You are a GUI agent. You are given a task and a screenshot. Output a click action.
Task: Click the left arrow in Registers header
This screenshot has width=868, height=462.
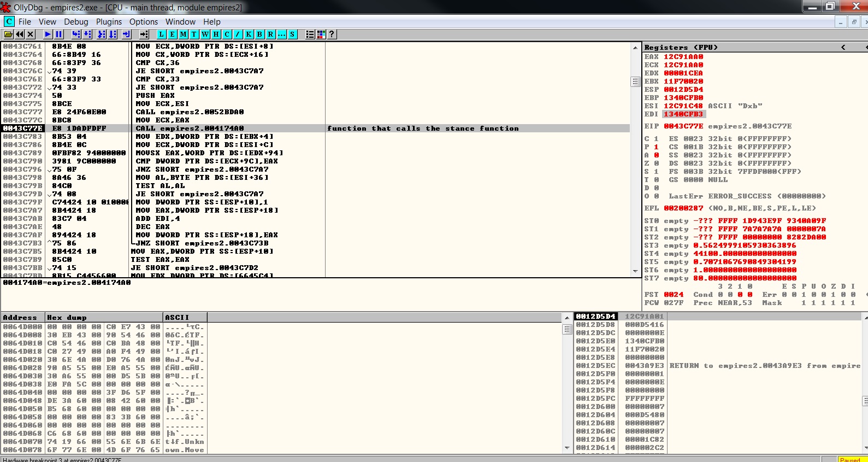click(x=843, y=48)
